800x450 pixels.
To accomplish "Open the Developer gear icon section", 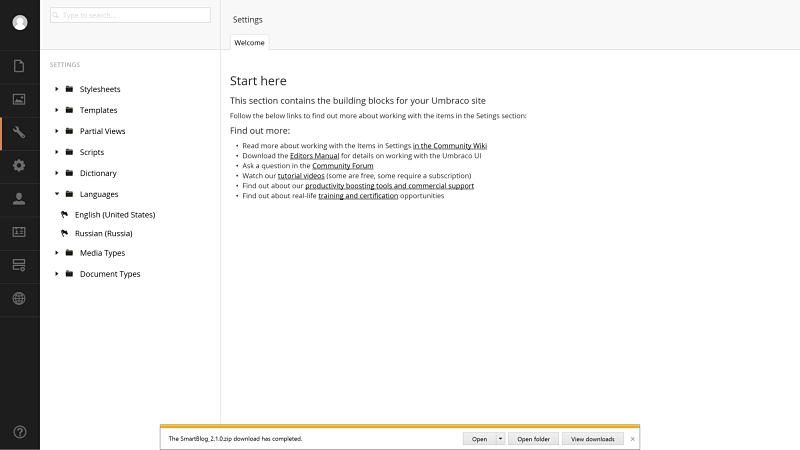I will [19, 165].
